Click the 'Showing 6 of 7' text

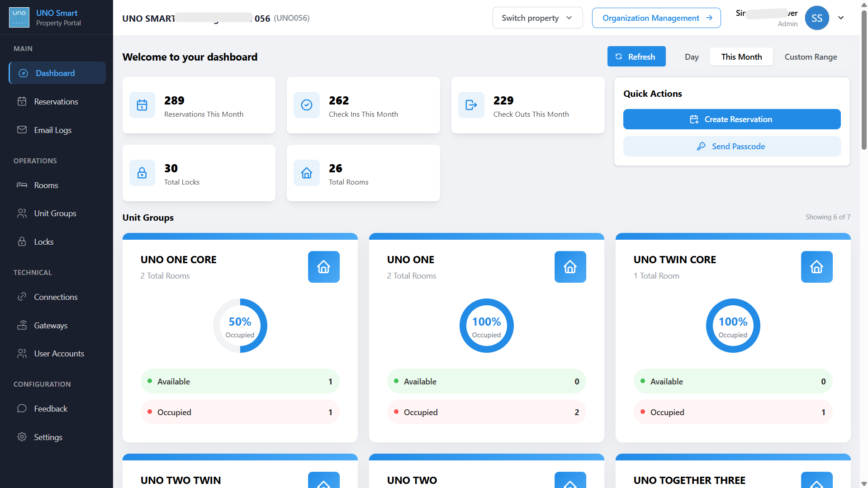(x=828, y=217)
